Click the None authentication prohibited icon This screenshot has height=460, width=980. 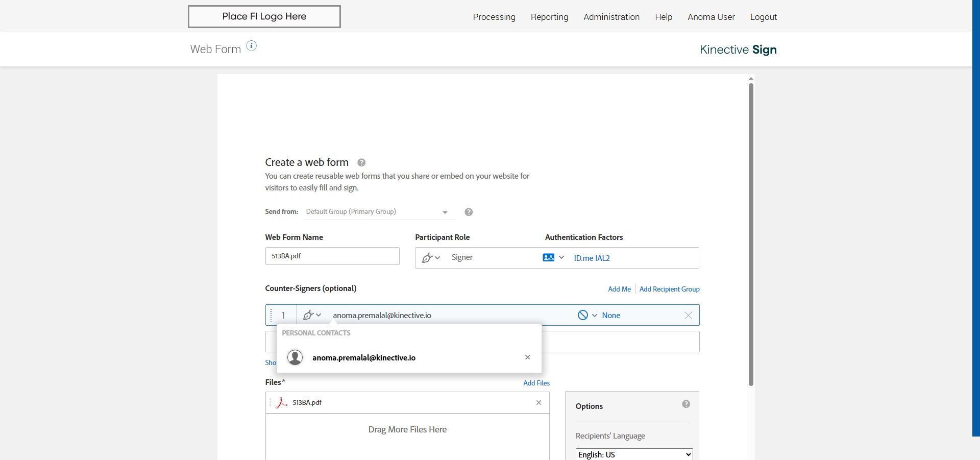(582, 315)
